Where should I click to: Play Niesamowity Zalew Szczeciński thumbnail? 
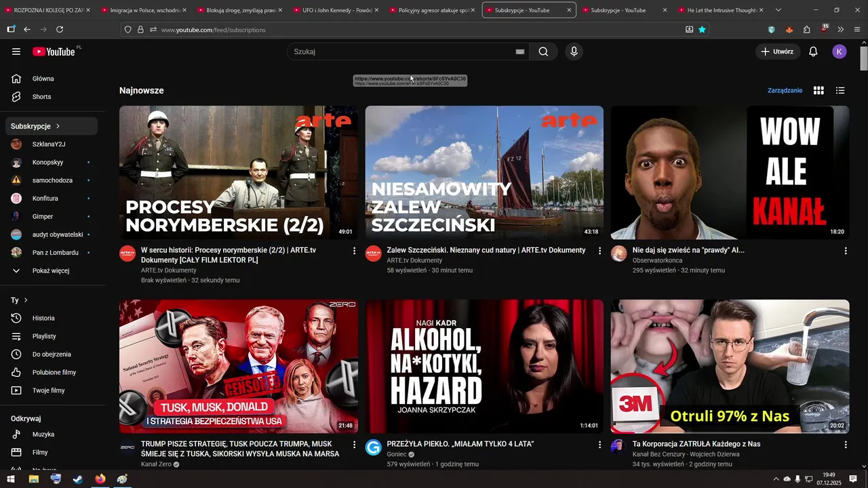pos(484,172)
